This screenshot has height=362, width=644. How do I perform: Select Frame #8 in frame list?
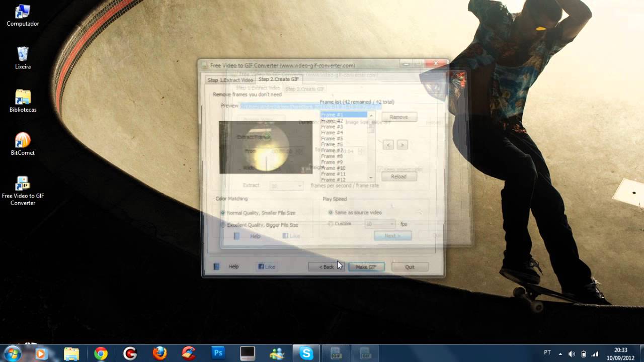[344, 156]
